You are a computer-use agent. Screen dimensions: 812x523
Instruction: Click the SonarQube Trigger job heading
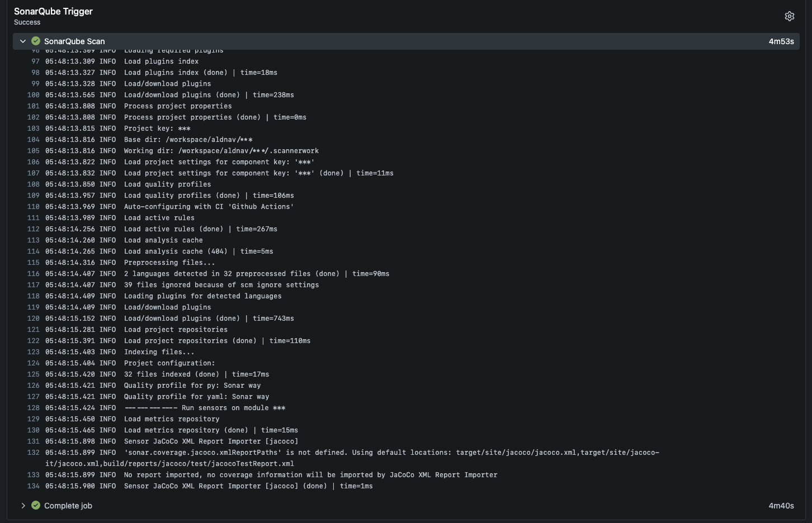pyautogui.click(x=54, y=11)
